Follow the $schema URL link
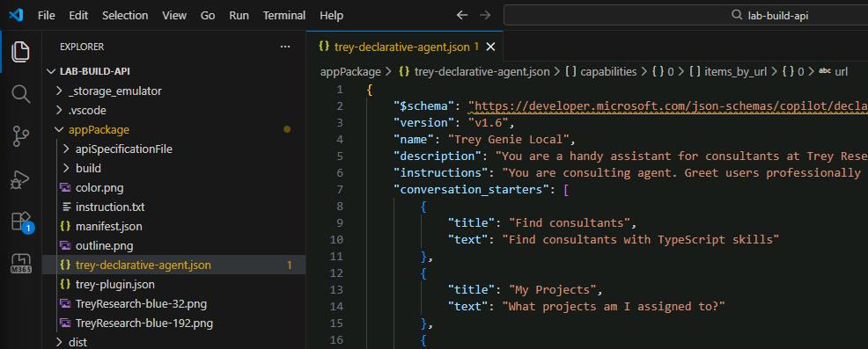Viewport: 868px width, 349px height. [668, 105]
